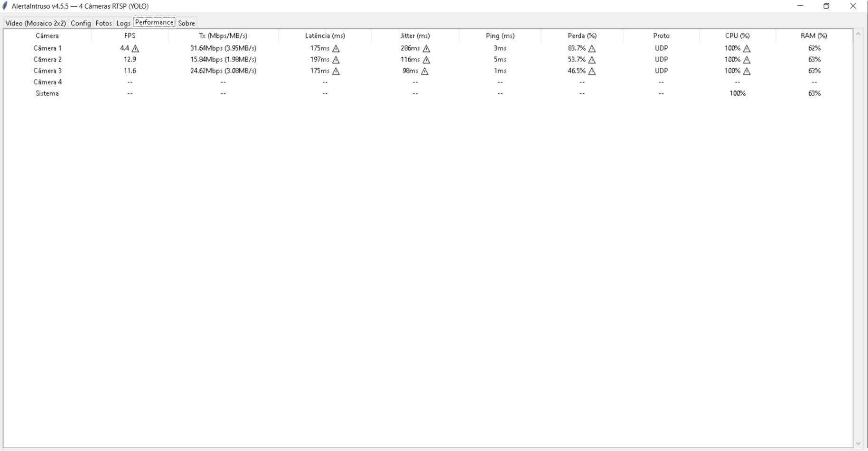Open the Sobre tab
The width and height of the screenshot is (868, 451).
coord(187,23)
